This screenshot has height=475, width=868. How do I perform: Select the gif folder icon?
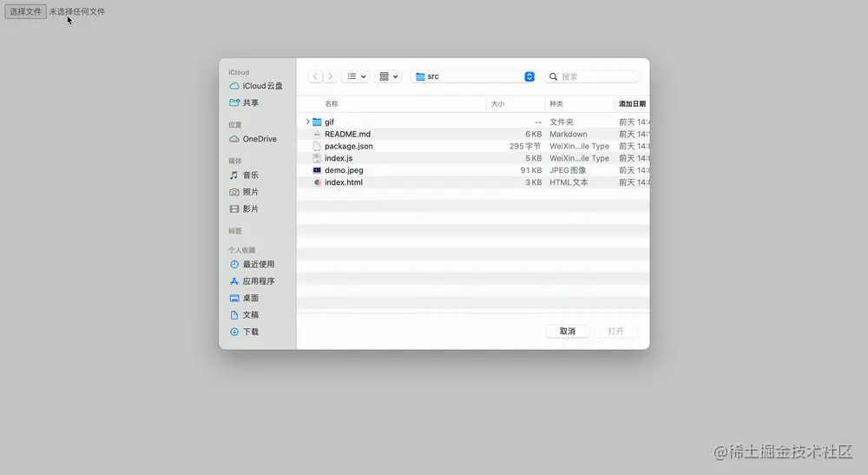click(317, 122)
